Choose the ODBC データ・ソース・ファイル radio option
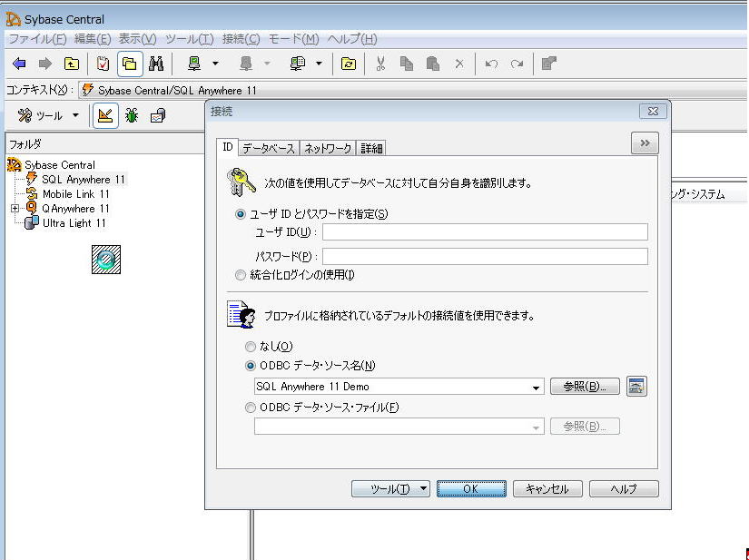This screenshot has height=560, width=749. [251, 408]
